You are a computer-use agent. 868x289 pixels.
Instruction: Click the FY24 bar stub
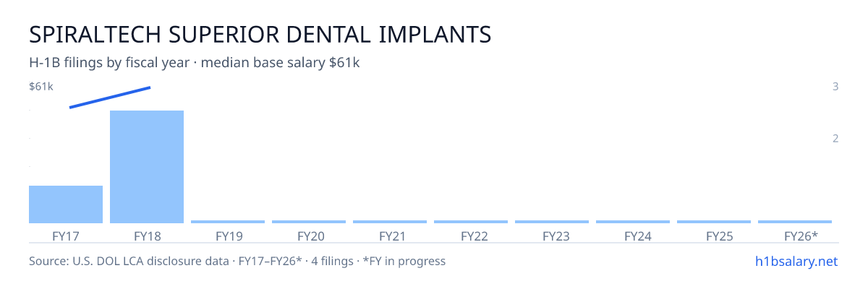(633, 222)
